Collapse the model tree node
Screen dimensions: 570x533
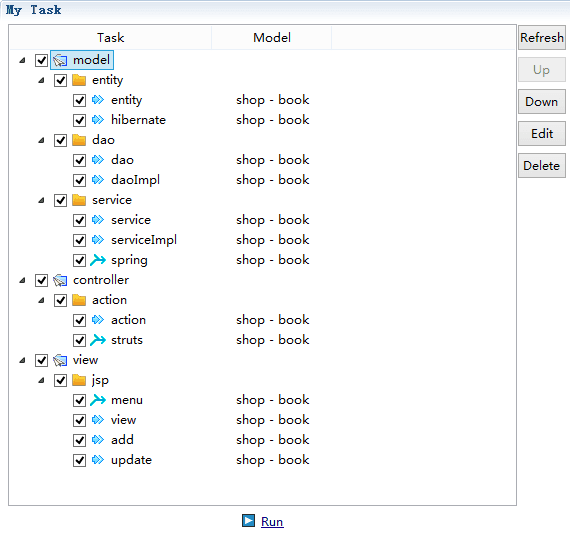coord(23,60)
